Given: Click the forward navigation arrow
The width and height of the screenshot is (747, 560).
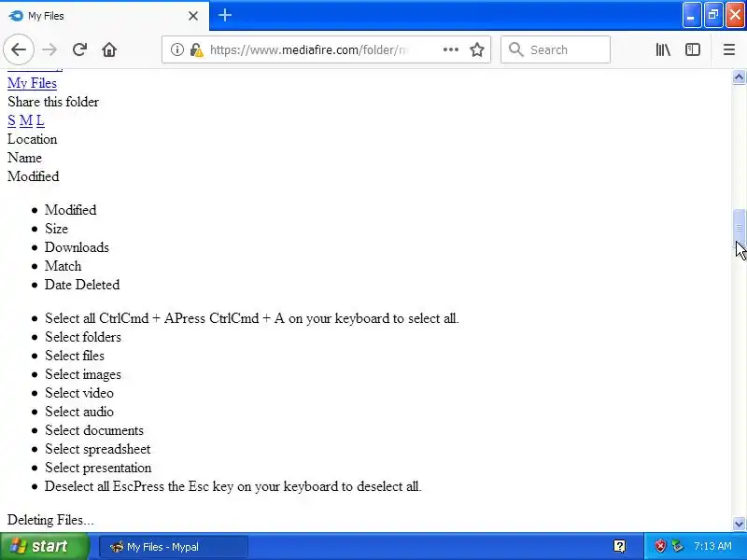Looking at the screenshot, I should pyautogui.click(x=49, y=49).
